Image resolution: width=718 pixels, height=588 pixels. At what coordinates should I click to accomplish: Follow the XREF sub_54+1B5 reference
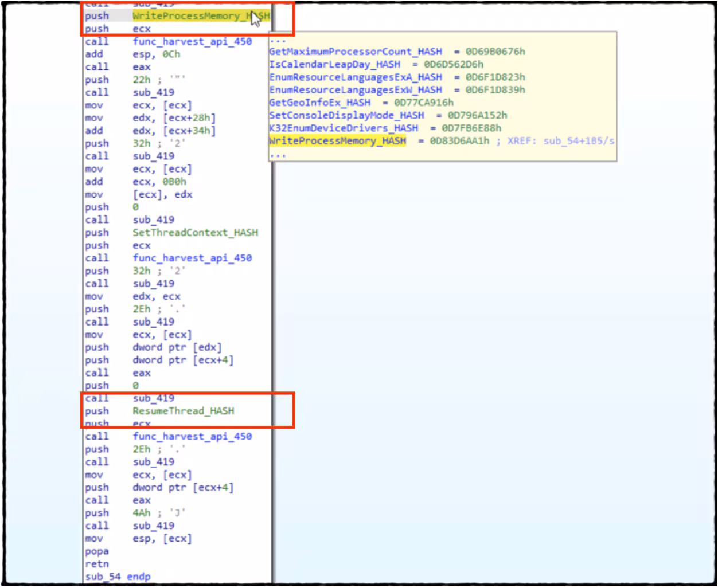tap(577, 141)
